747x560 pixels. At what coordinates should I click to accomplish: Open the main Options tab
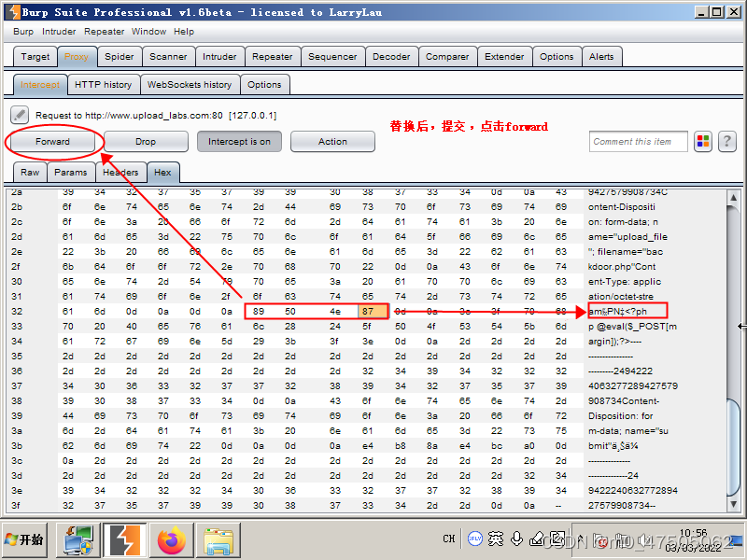pos(557,57)
